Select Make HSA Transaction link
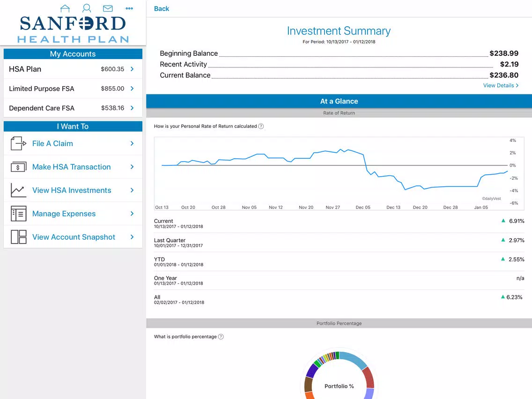This screenshot has width=532, height=399. click(x=72, y=167)
